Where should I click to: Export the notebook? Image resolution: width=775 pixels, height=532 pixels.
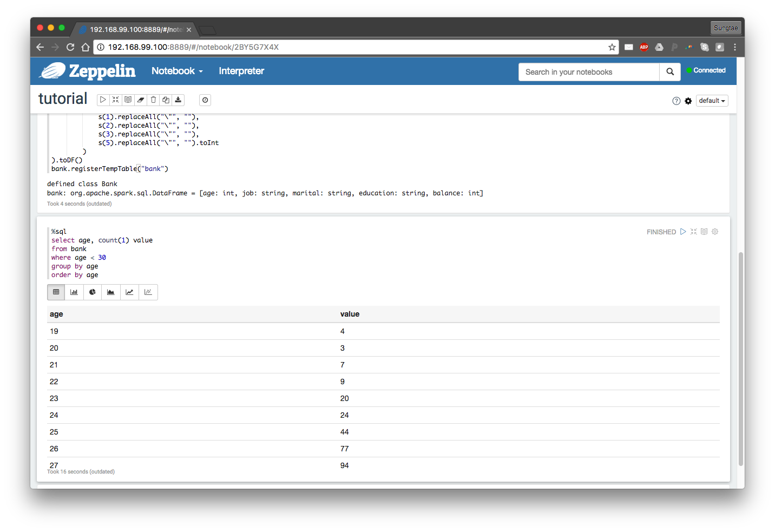[178, 100]
